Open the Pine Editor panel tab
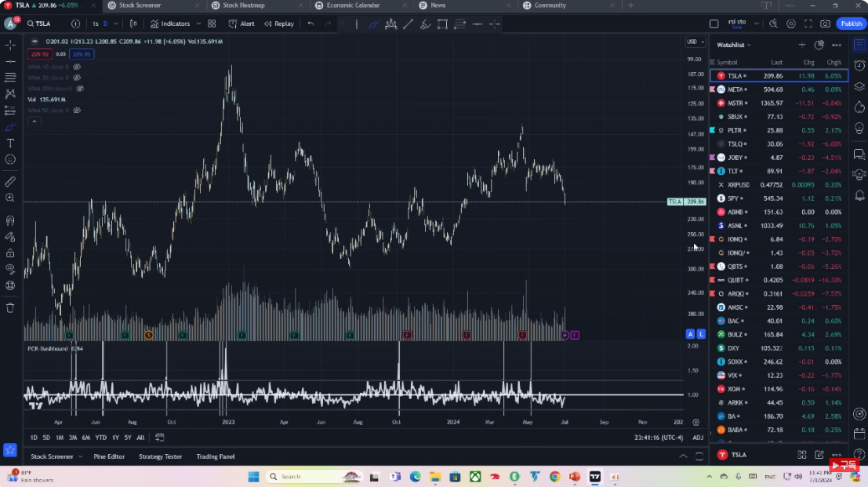868x487 pixels. point(109,456)
